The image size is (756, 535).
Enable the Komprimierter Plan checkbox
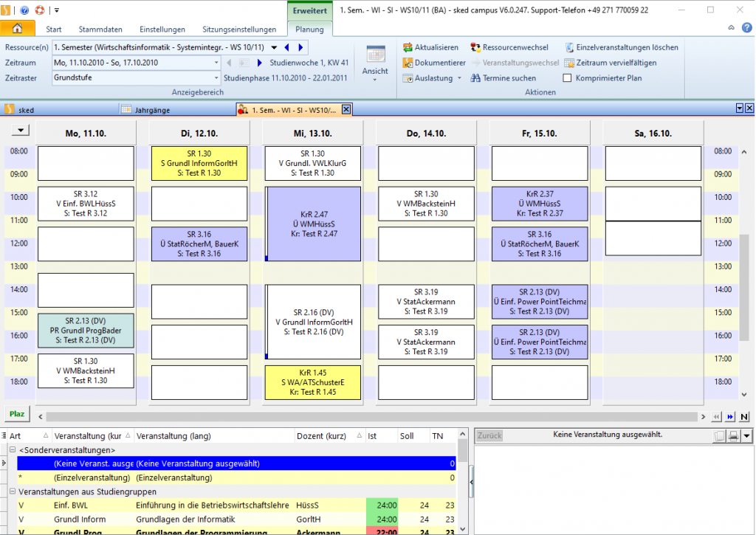tap(568, 78)
